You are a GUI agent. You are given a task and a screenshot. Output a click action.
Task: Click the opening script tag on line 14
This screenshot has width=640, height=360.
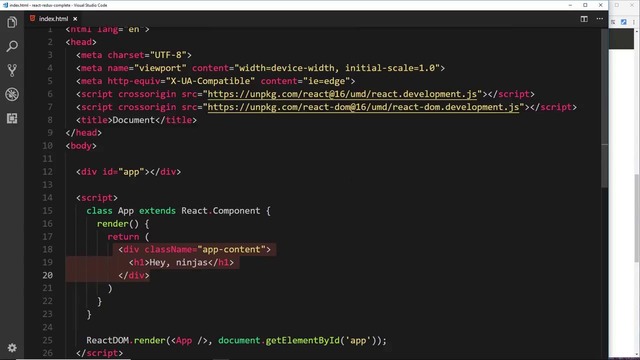pyautogui.click(x=97, y=198)
